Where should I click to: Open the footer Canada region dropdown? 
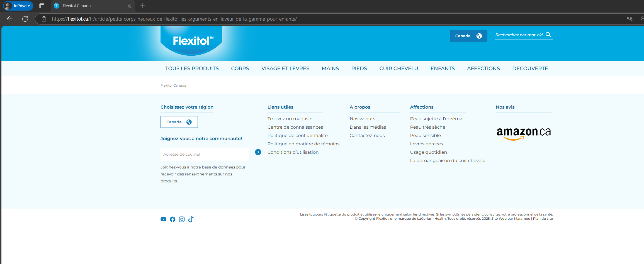coord(179,122)
